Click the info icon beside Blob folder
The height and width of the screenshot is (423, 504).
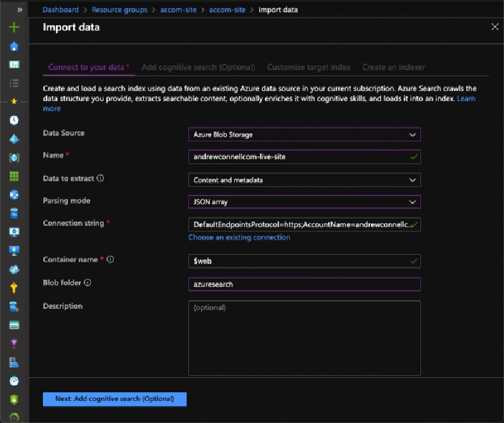88,282
